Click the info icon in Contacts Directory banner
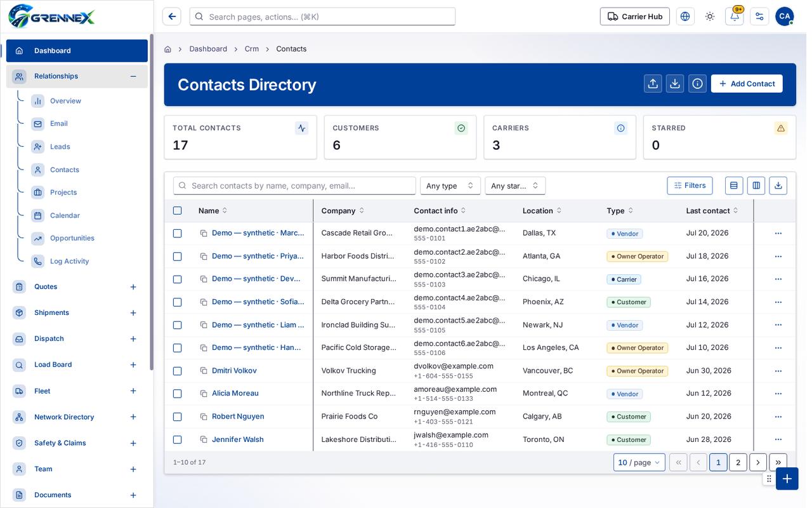The height and width of the screenshot is (508, 812). pos(697,84)
